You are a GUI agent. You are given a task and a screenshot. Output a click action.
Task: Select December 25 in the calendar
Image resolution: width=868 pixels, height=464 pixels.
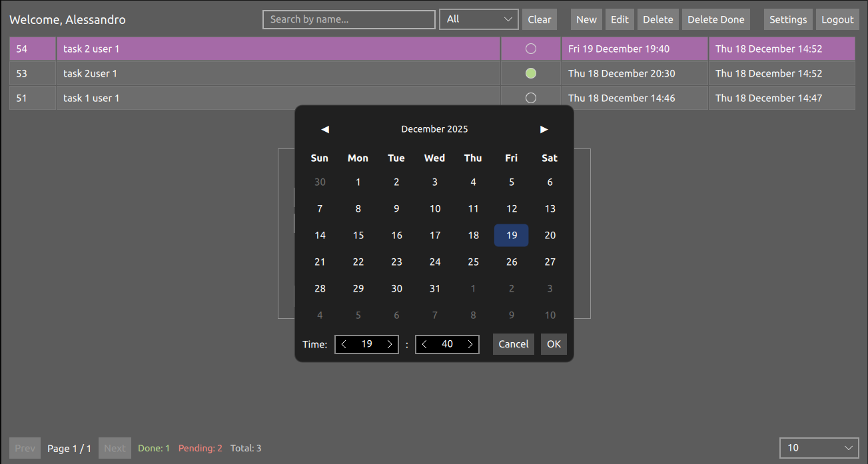coord(473,262)
